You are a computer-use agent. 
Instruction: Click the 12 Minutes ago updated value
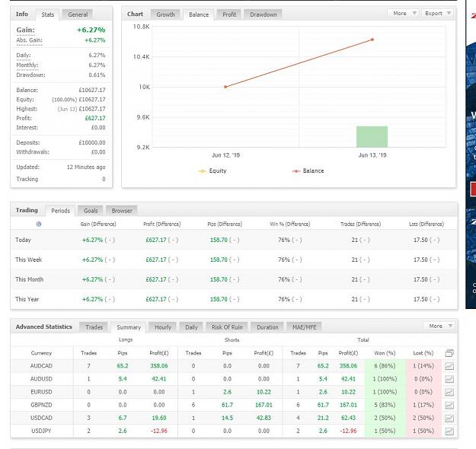[x=86, y=167]
